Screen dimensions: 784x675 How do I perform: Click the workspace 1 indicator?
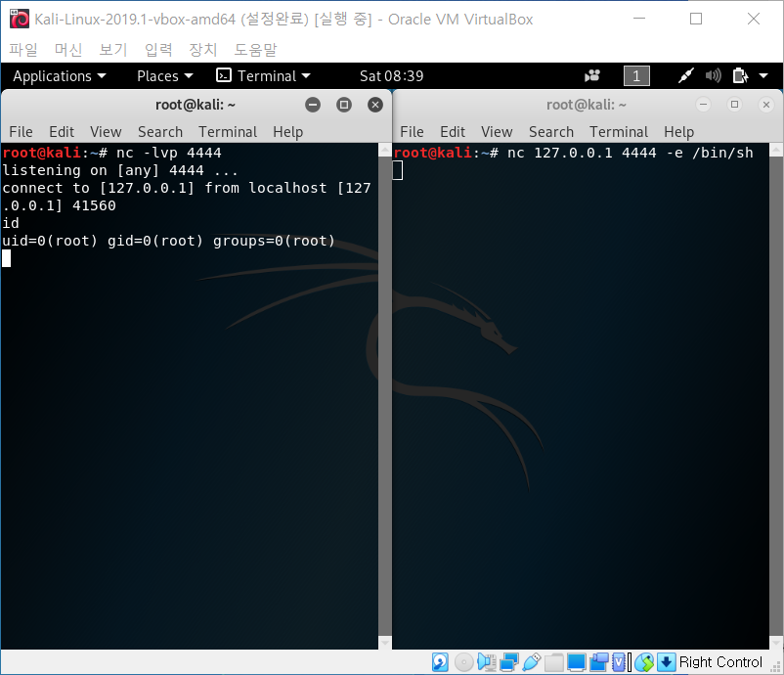(x=636, y=76)
